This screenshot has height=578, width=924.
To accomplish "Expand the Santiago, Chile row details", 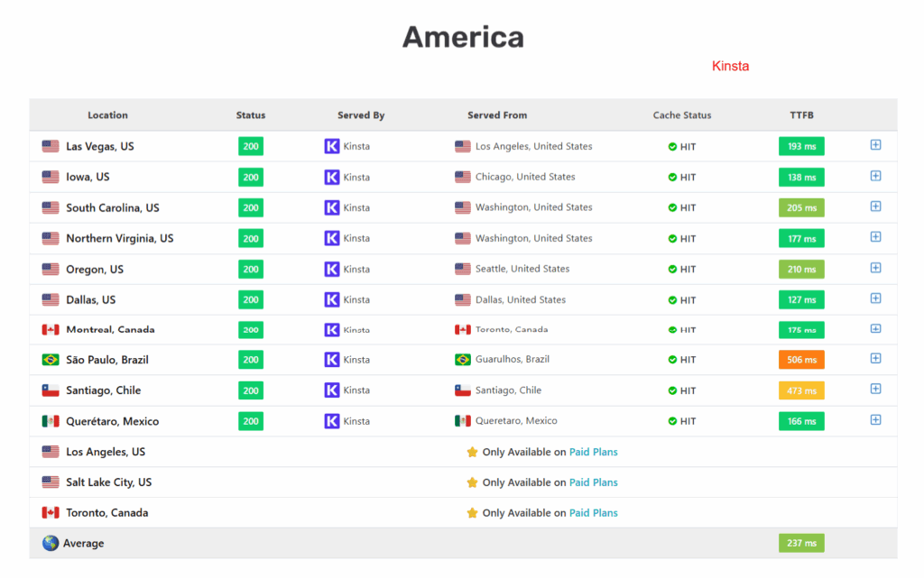I will pyautogui.click(x=875, y=389).
